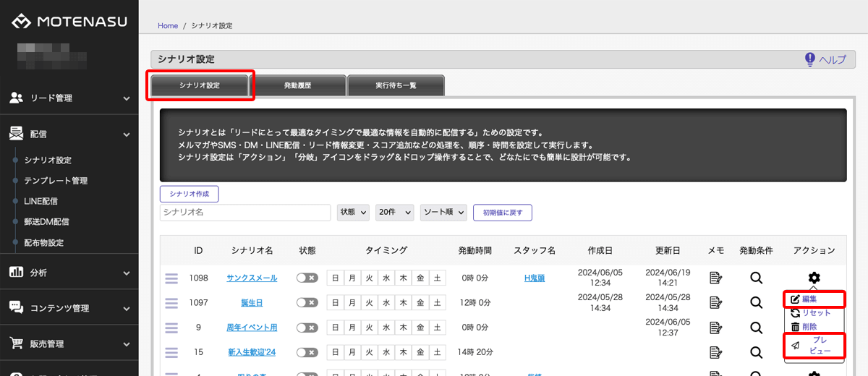Grab the drag handle for scenario 1098
The height and width of the screenshot is (376, 868).
tap(171, 278)
